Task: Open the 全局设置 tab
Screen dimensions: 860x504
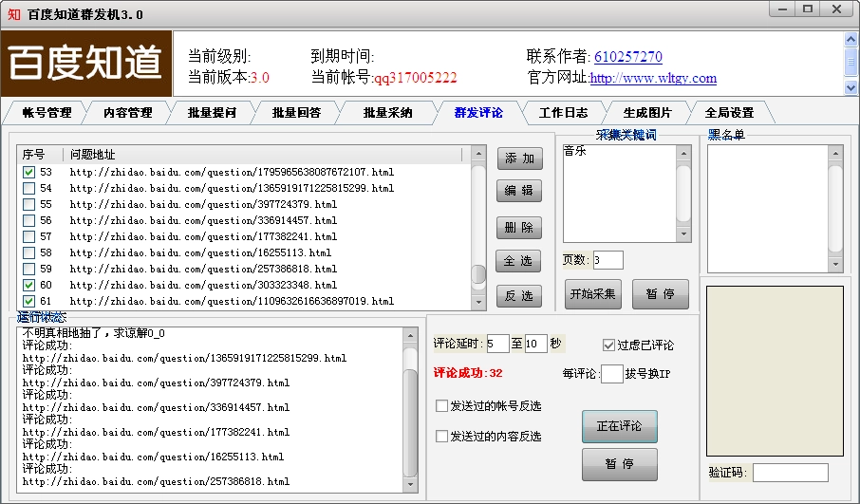Action: 729,112
